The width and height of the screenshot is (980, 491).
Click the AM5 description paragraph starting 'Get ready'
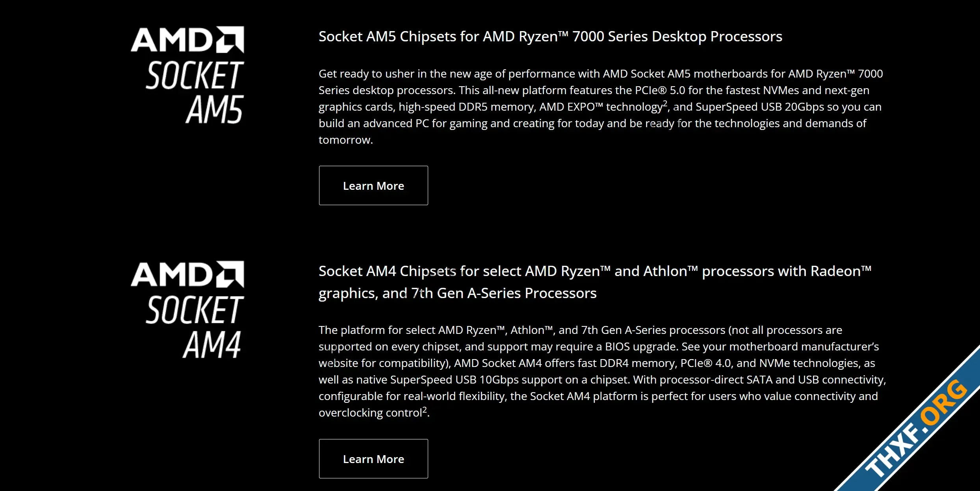tap(601, 107)
